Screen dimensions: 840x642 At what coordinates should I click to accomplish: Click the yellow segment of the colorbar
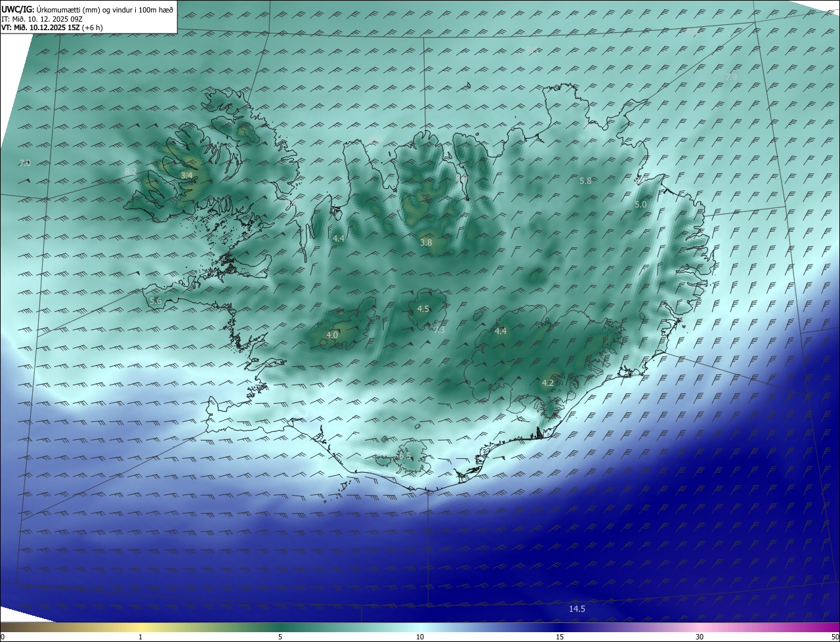point(141,627)
